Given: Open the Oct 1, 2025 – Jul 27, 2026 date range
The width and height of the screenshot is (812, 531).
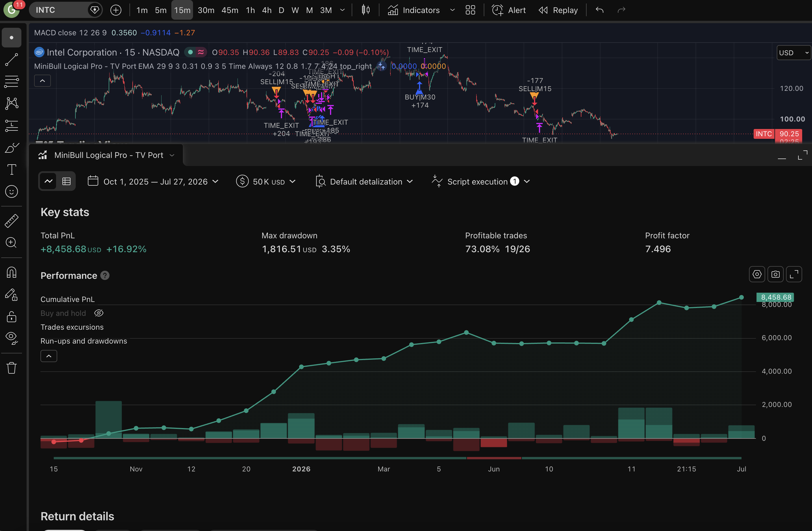Looking at the screenshot, I should click(153, 181).
